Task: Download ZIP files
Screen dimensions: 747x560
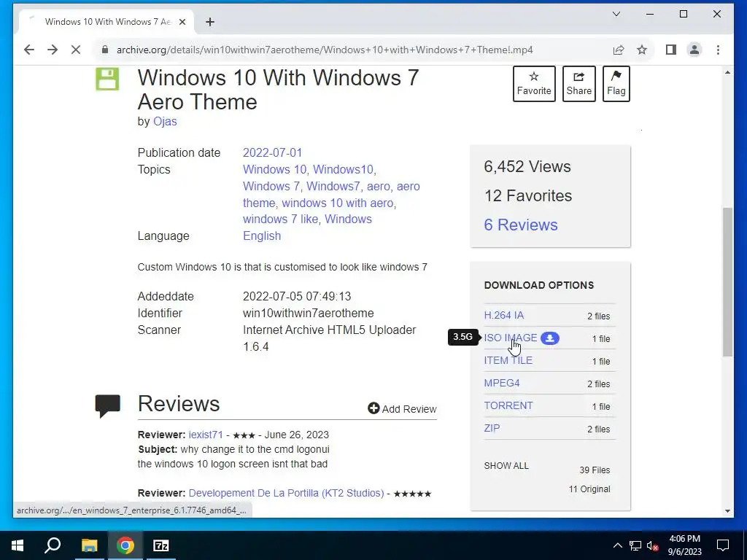Action: point(492,428)
